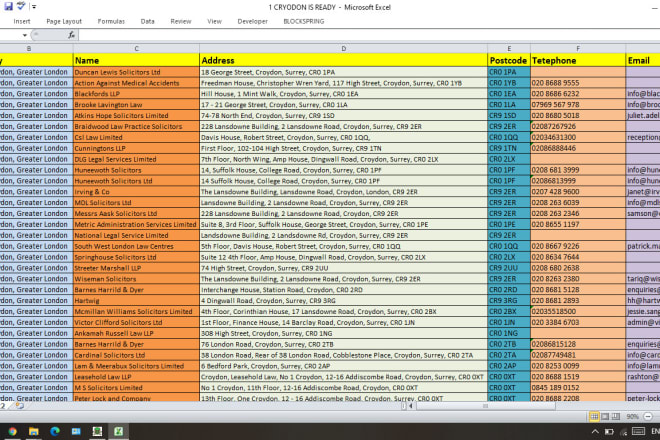
Task: Open Microsoft Edge from the taskbar
Action: click(x=55, y=431)
